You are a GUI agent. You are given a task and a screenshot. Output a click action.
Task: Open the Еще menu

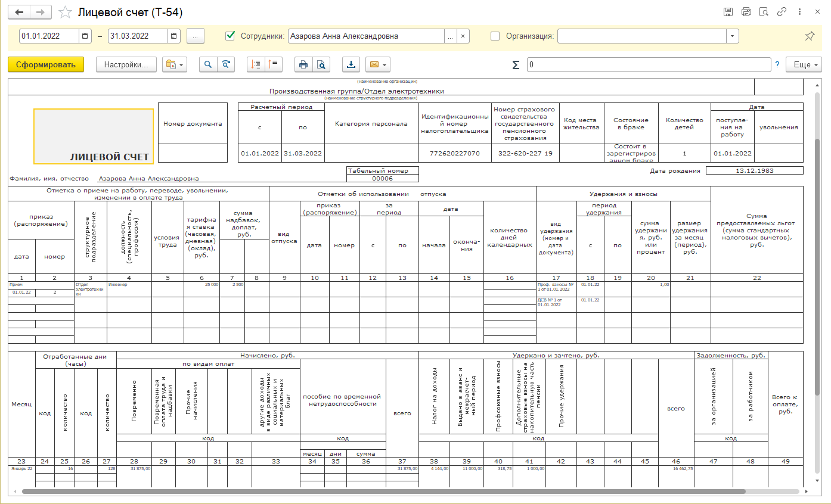[x=803, y=65]
